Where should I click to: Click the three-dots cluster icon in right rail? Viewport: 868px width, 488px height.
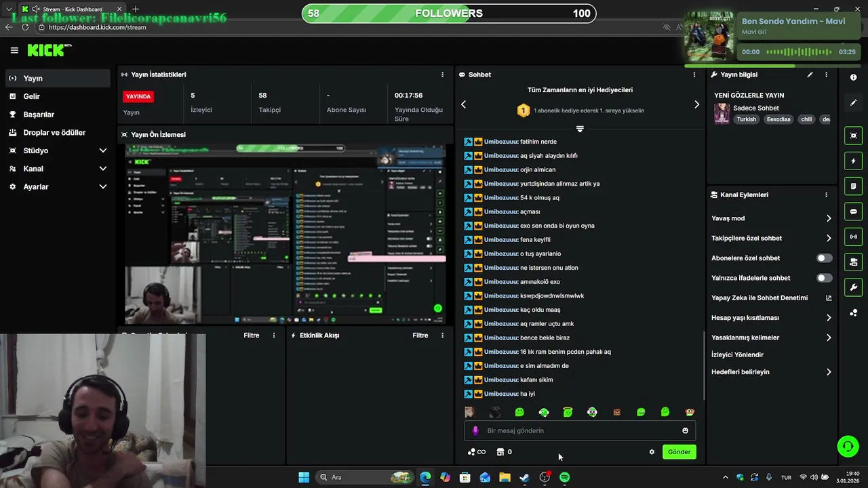853,312
